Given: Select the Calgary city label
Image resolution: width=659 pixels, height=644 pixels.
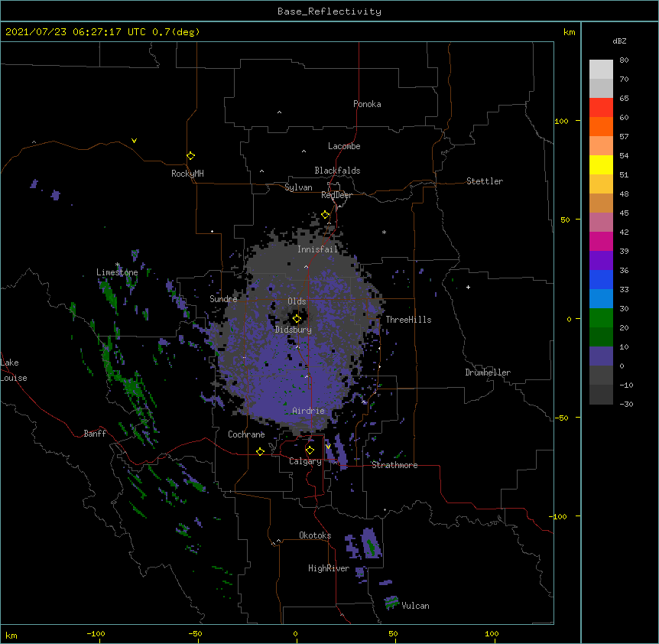Looking at the screenshot, I should (306, 461).
